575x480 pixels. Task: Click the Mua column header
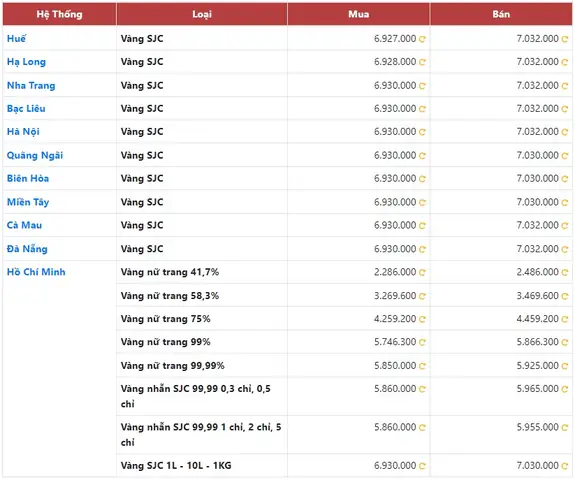pyautogui.click(x=358, y=14)
